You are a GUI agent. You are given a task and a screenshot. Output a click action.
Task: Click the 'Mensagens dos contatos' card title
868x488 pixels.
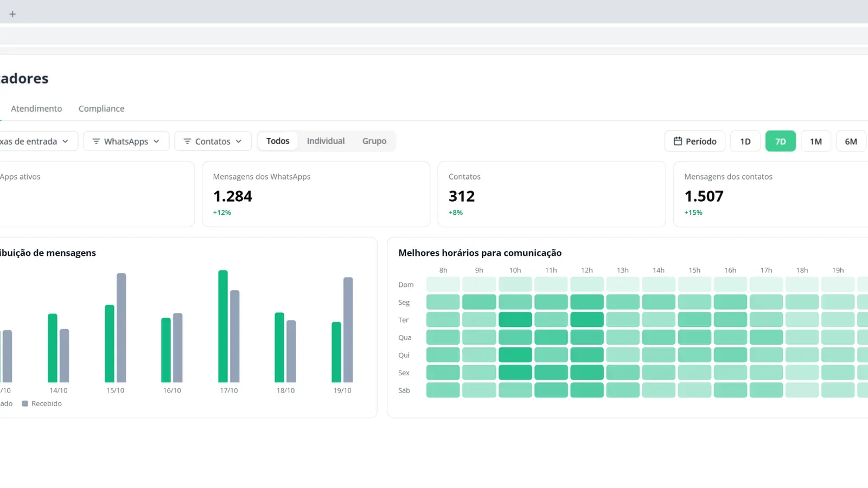(x=729, y=177)
